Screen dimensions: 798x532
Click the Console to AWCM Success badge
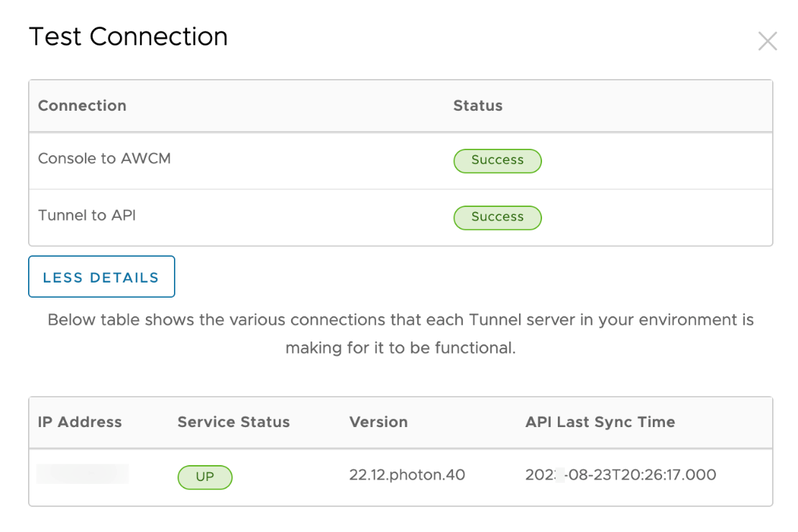point(497,160)
